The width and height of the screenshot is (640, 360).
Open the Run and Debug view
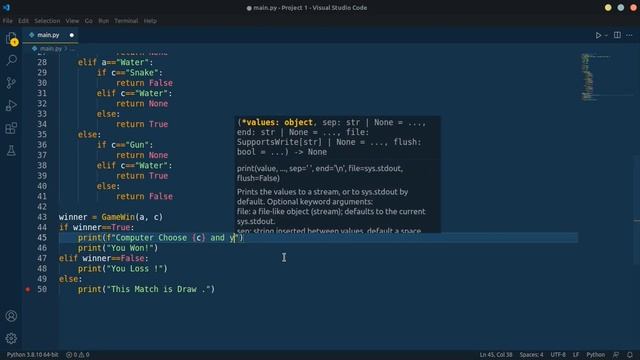tap(11, 105)
